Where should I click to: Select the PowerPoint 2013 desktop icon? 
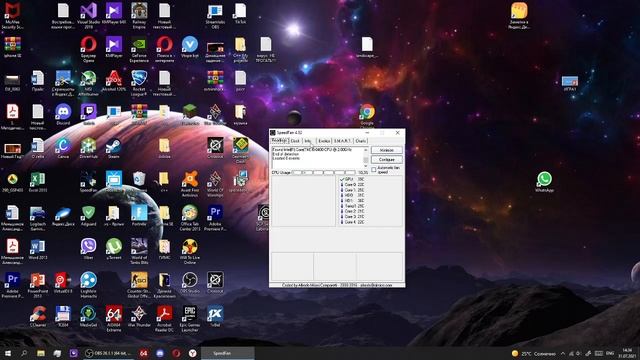coord(38,285)
